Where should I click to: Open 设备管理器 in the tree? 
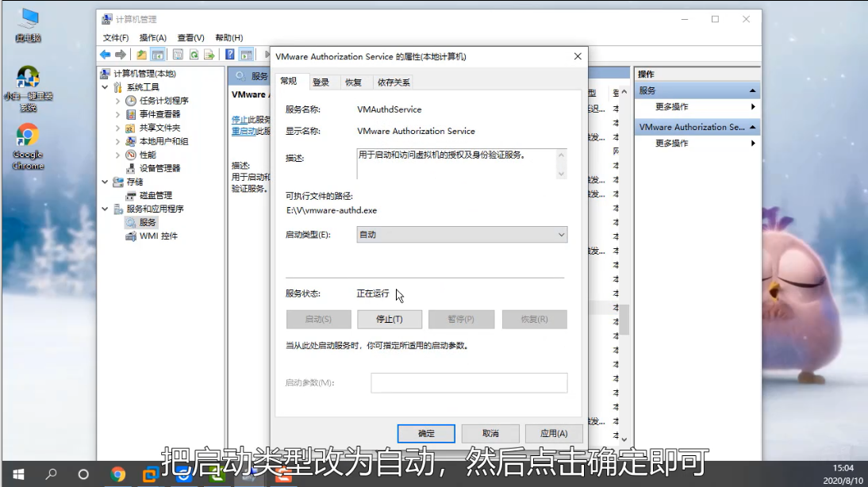(159, 168)
